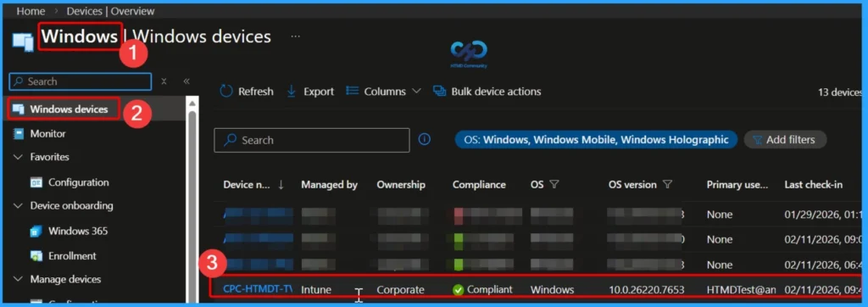Click the sidebar scrollbar up arrow
Screen dimensions: 868x307
(192, 103)
